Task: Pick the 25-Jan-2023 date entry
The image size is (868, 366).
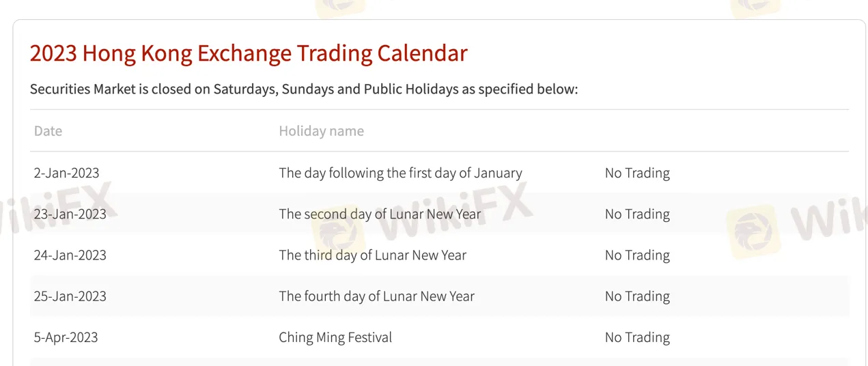Action: click(70, 296)
